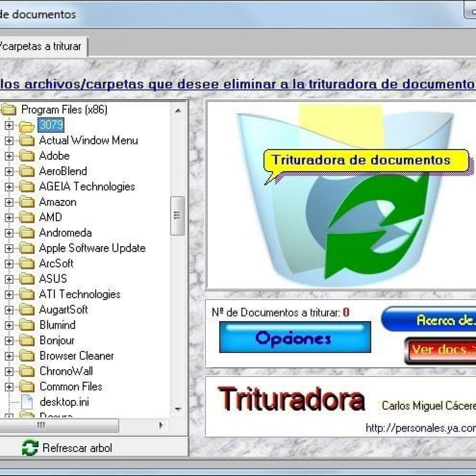The height and width of the screenshot is (476, 476).
Task: Select the ATI Technologies entry
Action: [80, 294]
